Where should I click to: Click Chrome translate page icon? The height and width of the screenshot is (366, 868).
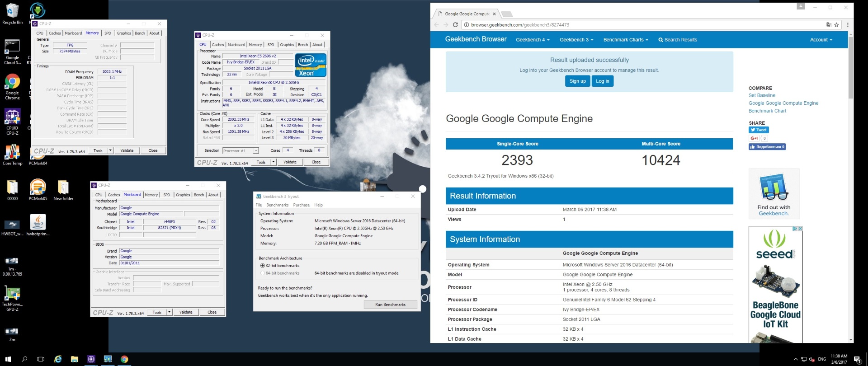click(x=829, y=25)
